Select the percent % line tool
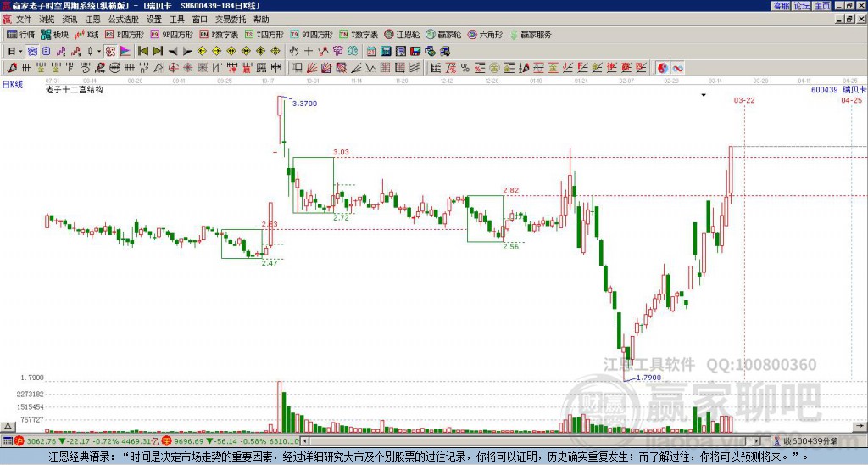 coord(465,68)
